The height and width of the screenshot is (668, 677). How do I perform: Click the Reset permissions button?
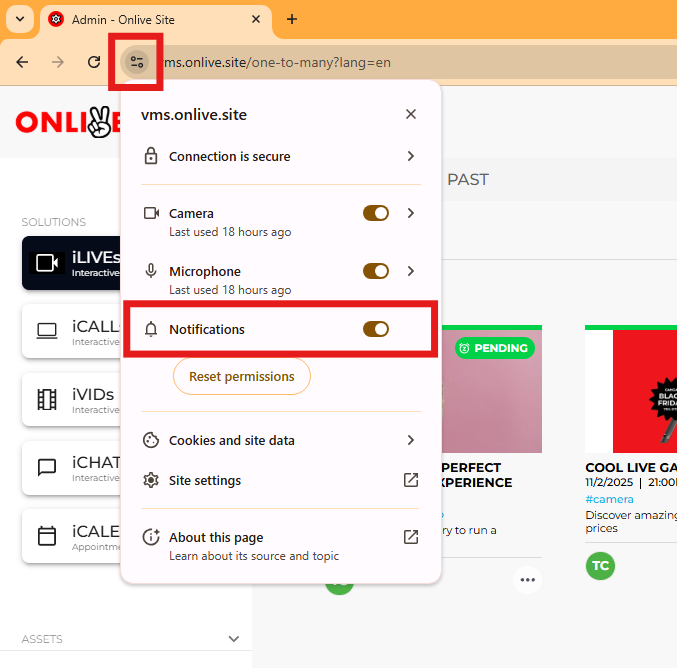click(242, 377)
